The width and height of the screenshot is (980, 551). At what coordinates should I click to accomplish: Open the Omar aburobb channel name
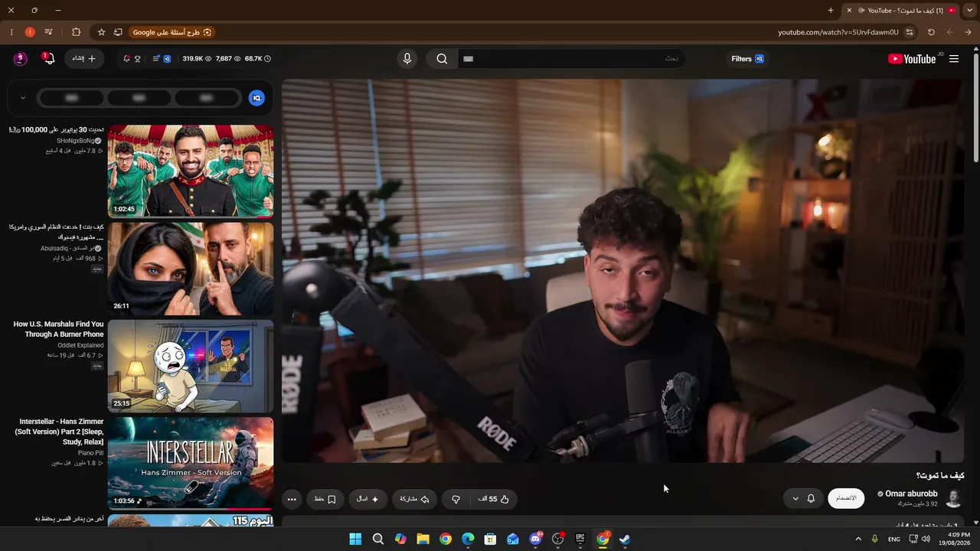click(x=911, y=494)
